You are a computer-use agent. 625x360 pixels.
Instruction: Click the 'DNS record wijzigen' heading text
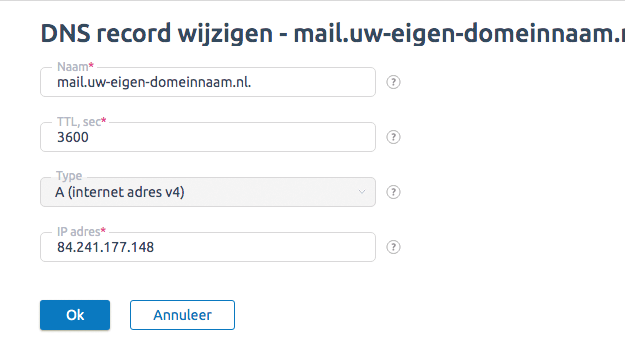click(157, 33)
